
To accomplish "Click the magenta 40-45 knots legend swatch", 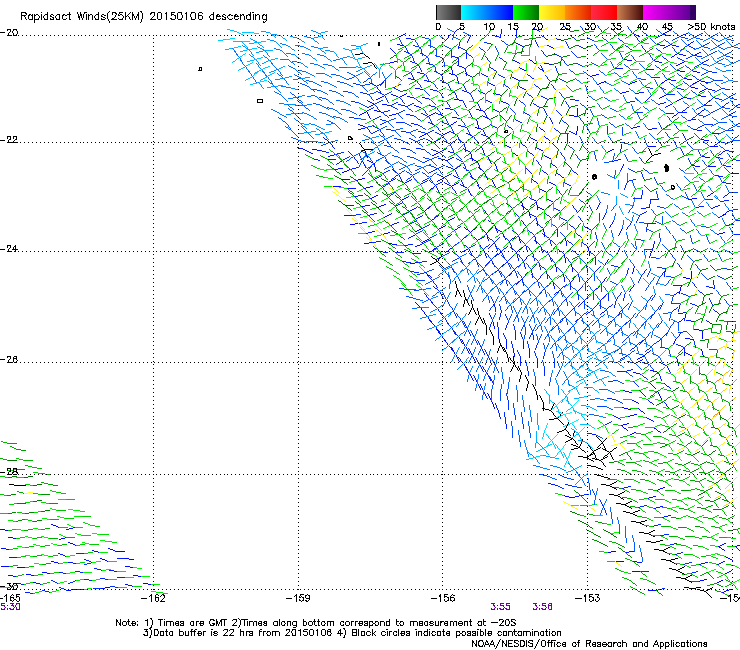I will click(x=656, y=12).
